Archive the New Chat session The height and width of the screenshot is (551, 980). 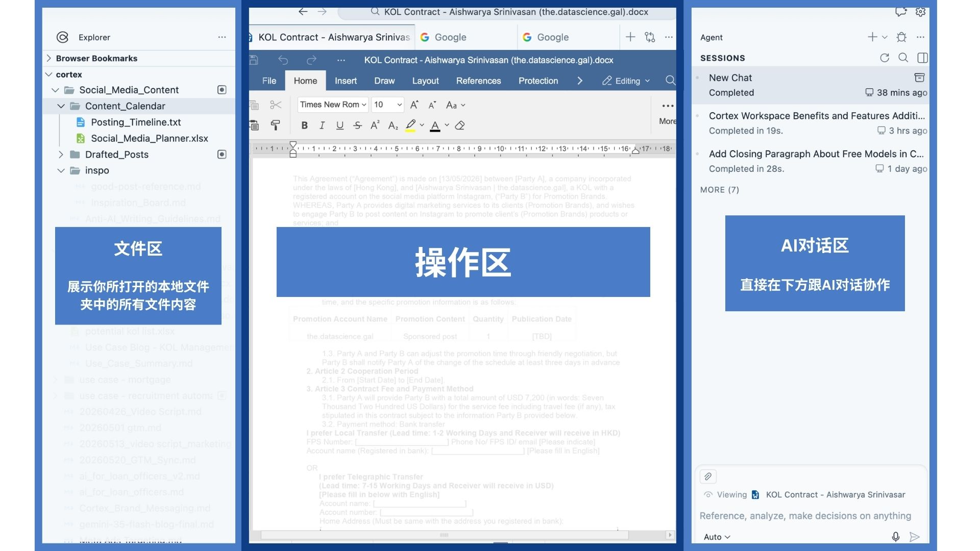click(919, 78)
